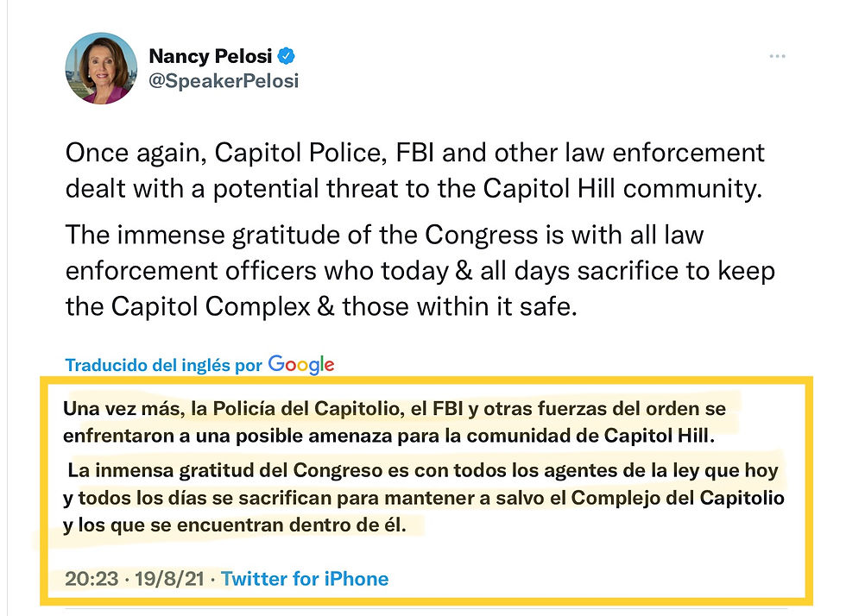Click the paragraph starting 'La inmensa gratitud'

423,498
